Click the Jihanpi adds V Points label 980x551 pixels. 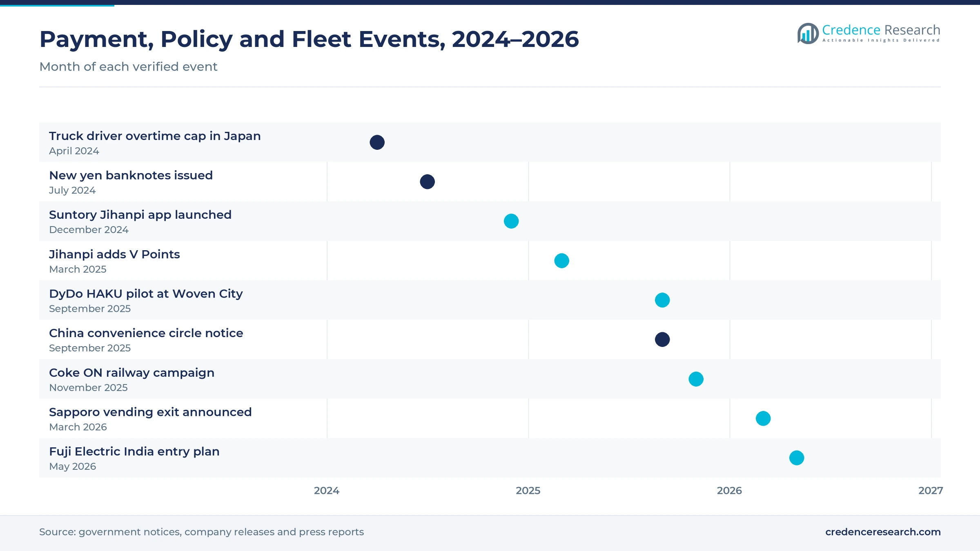(x=114, y=254)
